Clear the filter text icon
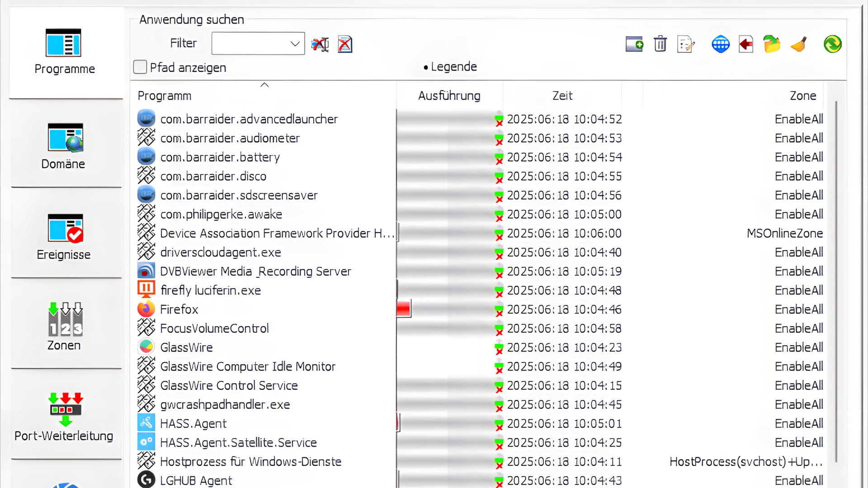This screenshot has height=488, width=868. pos(320,44)
